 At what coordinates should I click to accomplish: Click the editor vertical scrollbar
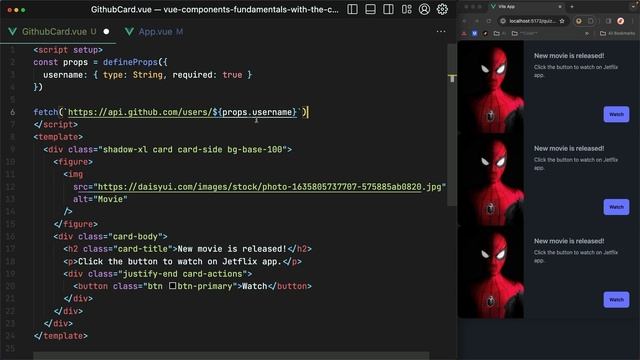click(x=452, y=125)
